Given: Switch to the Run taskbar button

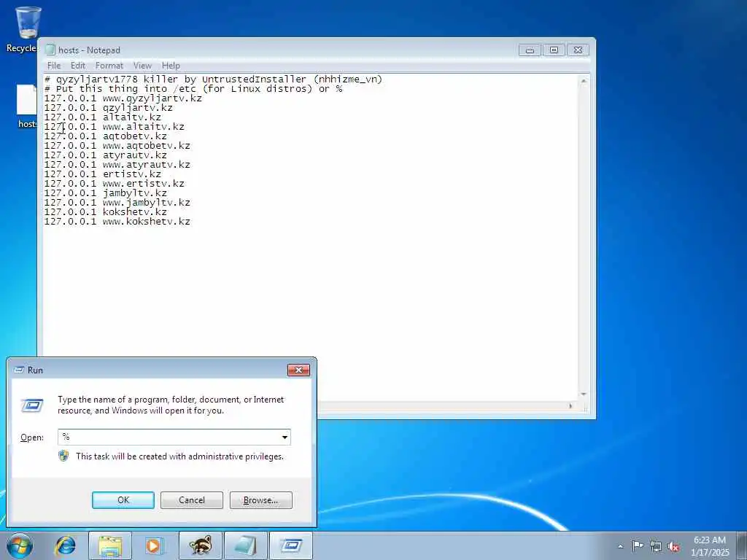Looking at the screenshot, I should (x=291, y=545).
